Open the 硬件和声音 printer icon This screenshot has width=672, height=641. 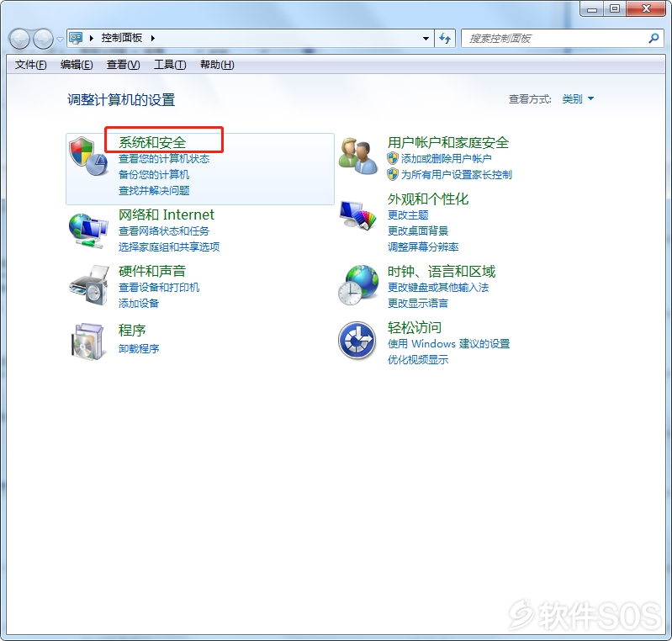click(x=89, y=285)
